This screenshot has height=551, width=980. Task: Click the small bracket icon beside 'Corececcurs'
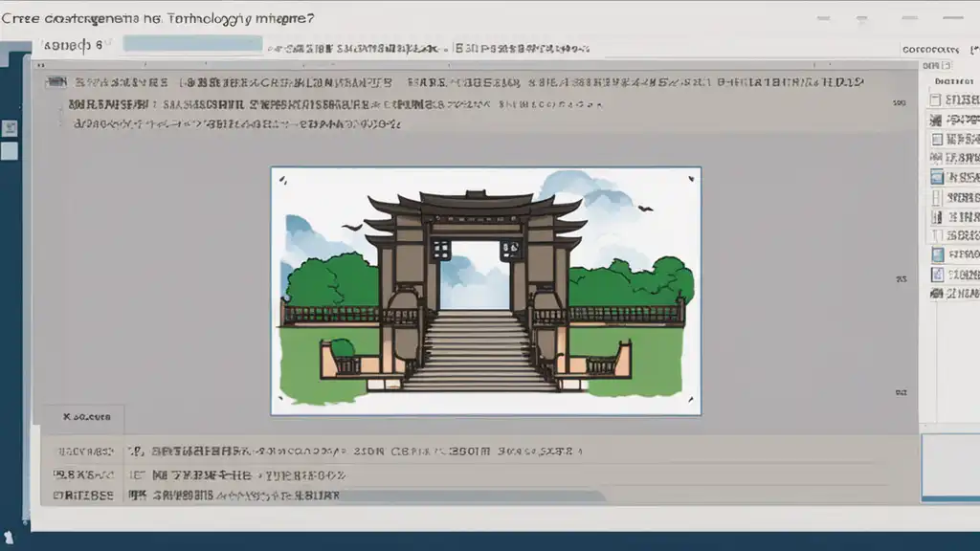coord(974,49)
